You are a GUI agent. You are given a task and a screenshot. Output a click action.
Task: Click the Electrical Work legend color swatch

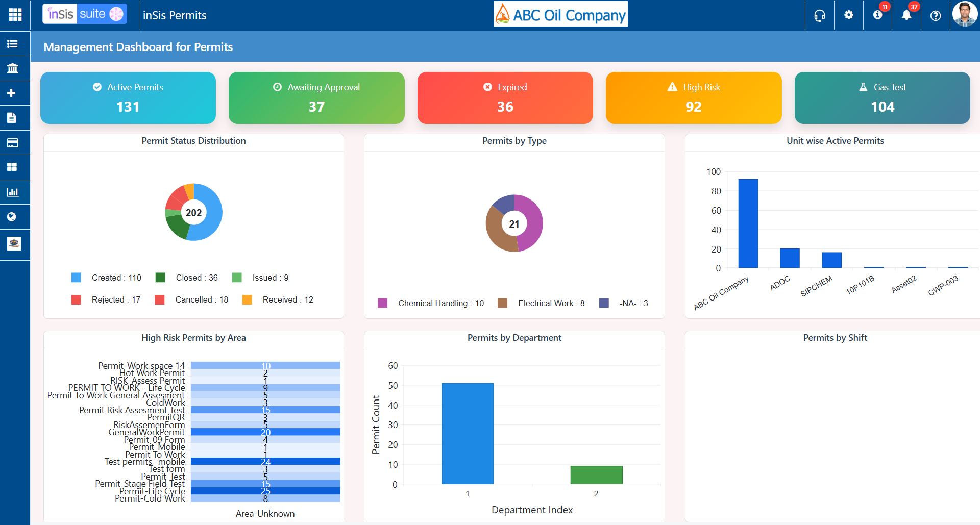click(x=503, y=303)
